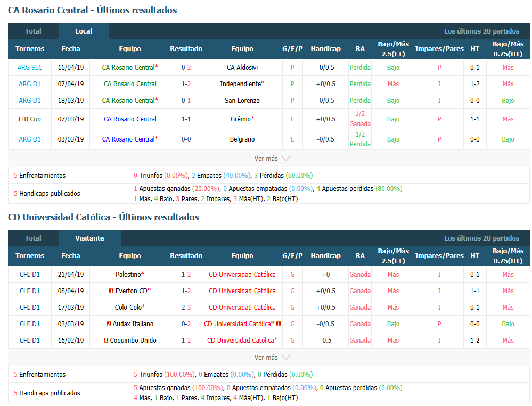Viewport: 532px width, 406px height.
Task: Open the CA Aldosivi team link
Action: [x=242, y=68]
